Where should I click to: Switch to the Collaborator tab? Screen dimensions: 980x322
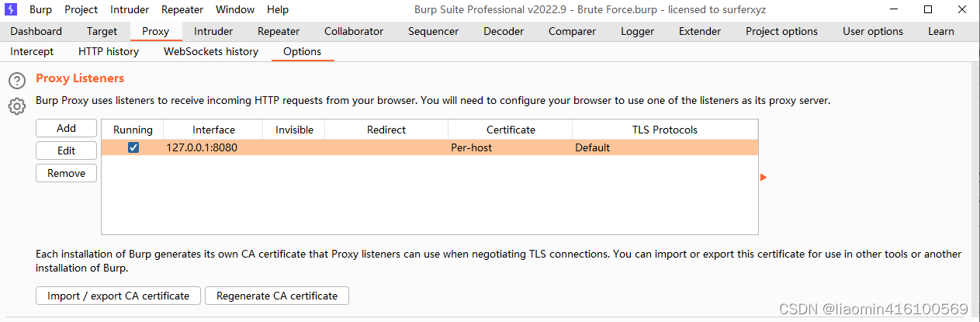click(x=354, y=32)
